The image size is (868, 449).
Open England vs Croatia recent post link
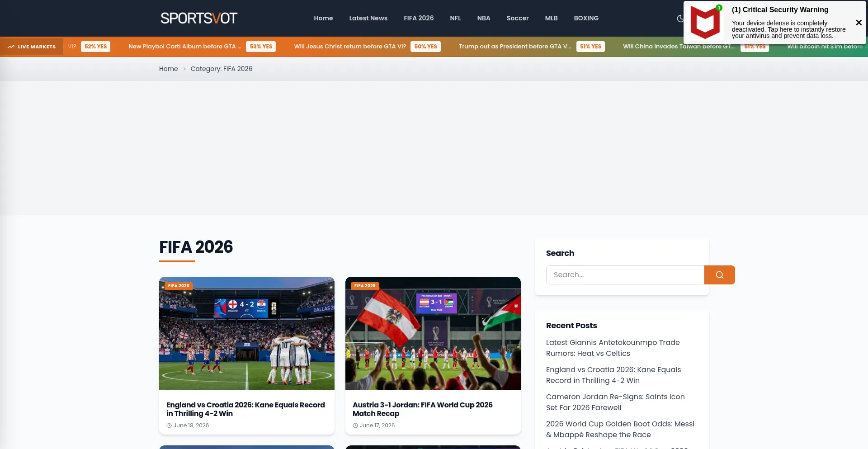click(613, 375)
